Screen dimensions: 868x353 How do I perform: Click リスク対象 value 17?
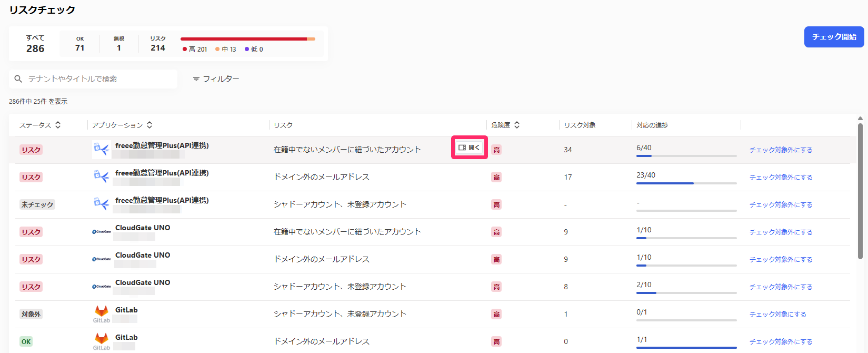tap(568, 177)
